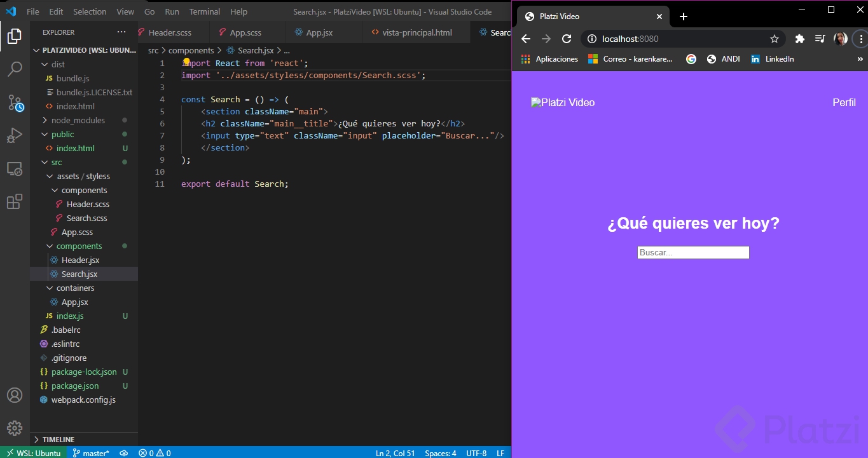Viewport: 868px width, 458px height.
Task: Open the Source Control view
Action: pos(15,102)
